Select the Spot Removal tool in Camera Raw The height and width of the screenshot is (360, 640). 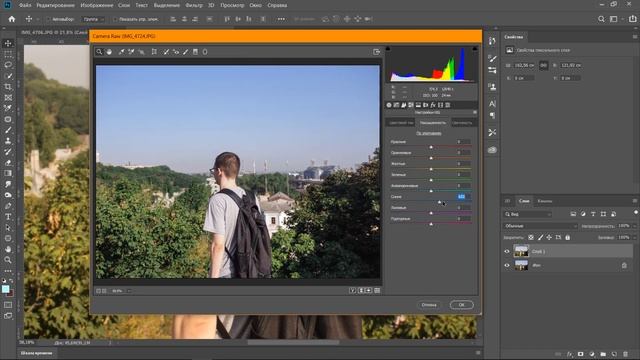[166, 52]
